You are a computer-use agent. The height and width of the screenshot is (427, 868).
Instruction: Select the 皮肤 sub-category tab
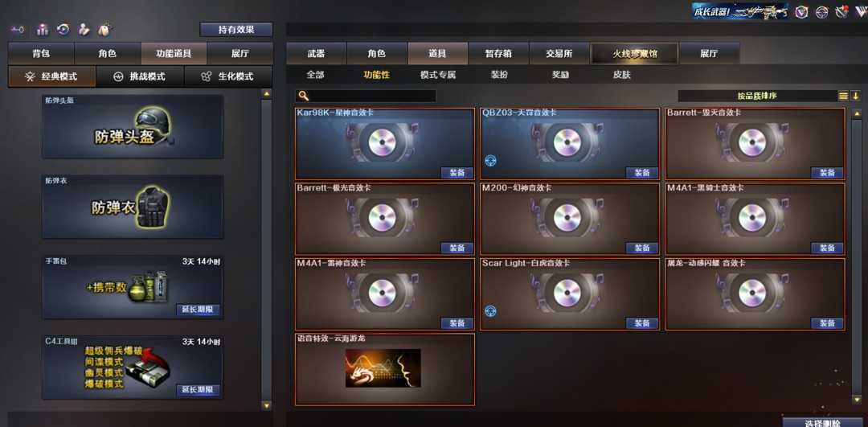click(621, 74)
